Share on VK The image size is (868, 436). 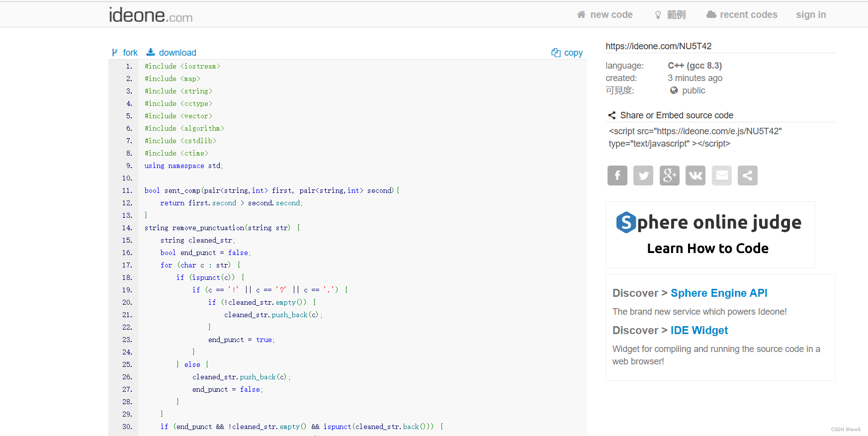(695, 175)
